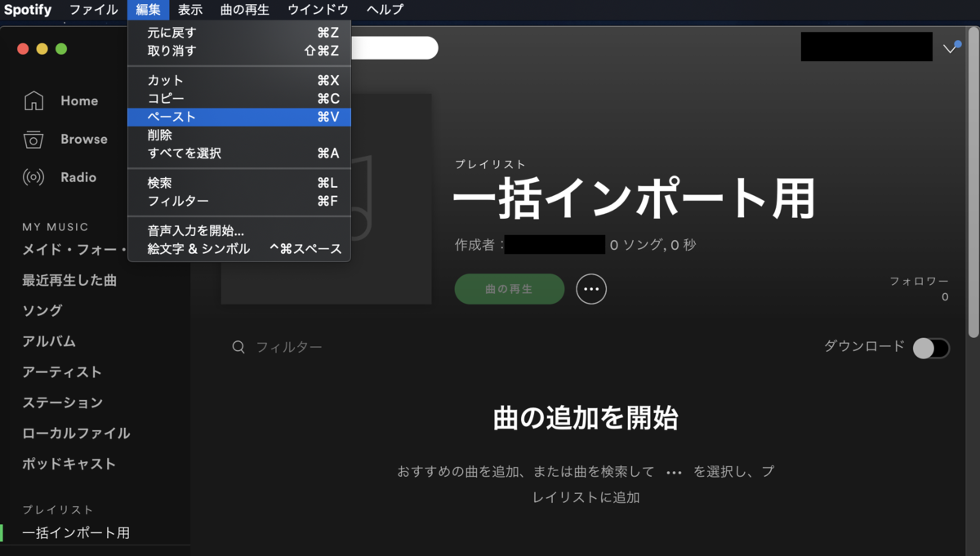
Task: Go to Browse in the sidebar
Action: tap(84, 140)
